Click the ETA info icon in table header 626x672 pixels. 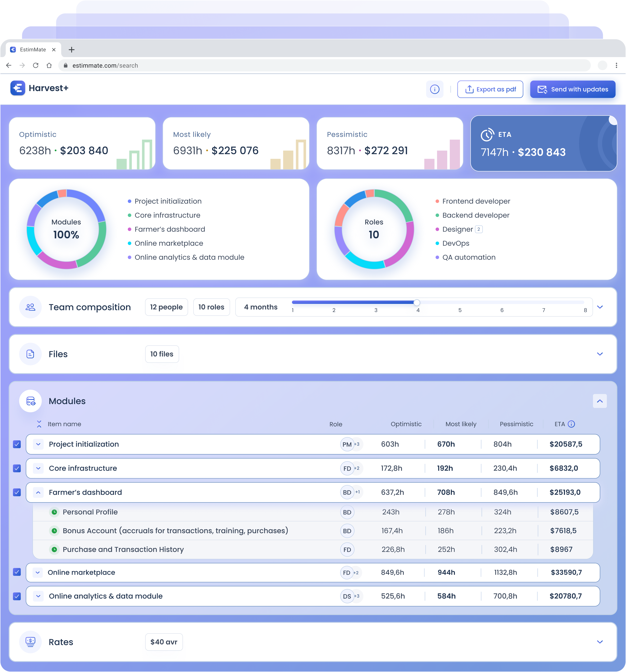point(571,424)
